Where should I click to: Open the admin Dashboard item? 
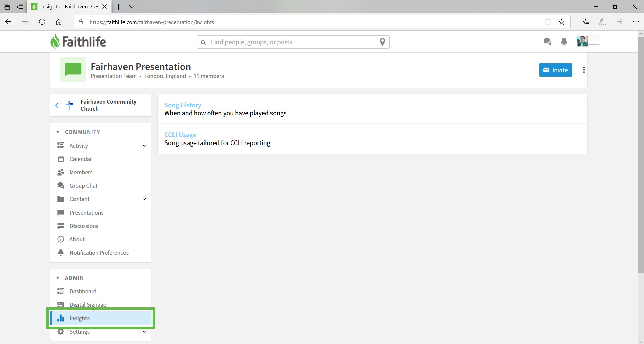click(x=83, y=291)
